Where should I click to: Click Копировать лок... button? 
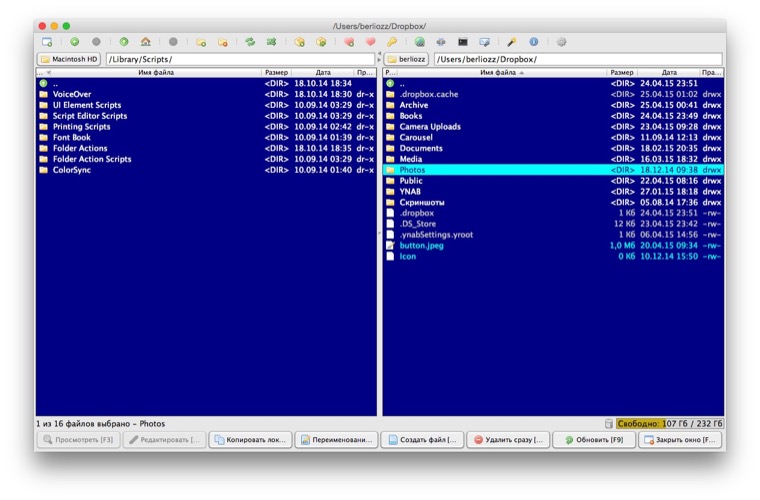coord(251,440)
